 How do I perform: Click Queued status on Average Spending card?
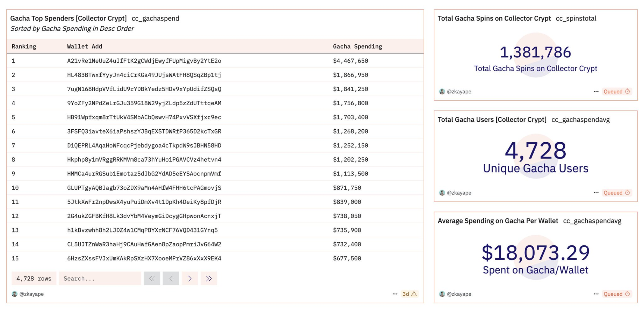point(617,294)
